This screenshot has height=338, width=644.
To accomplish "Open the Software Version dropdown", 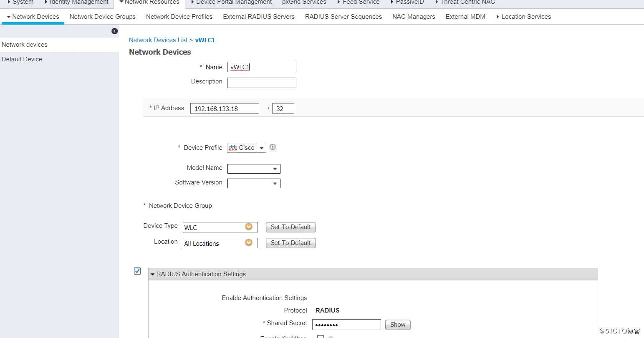I will [x=254, y=183].
